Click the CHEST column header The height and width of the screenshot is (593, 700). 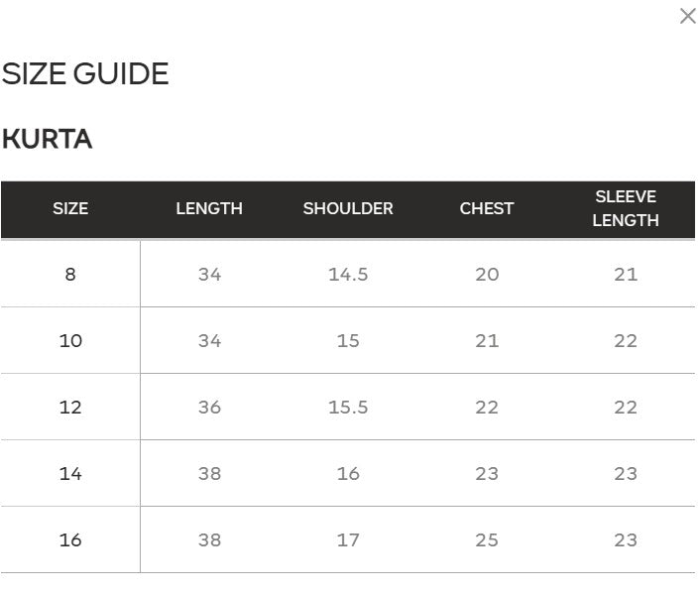point(487,209)
